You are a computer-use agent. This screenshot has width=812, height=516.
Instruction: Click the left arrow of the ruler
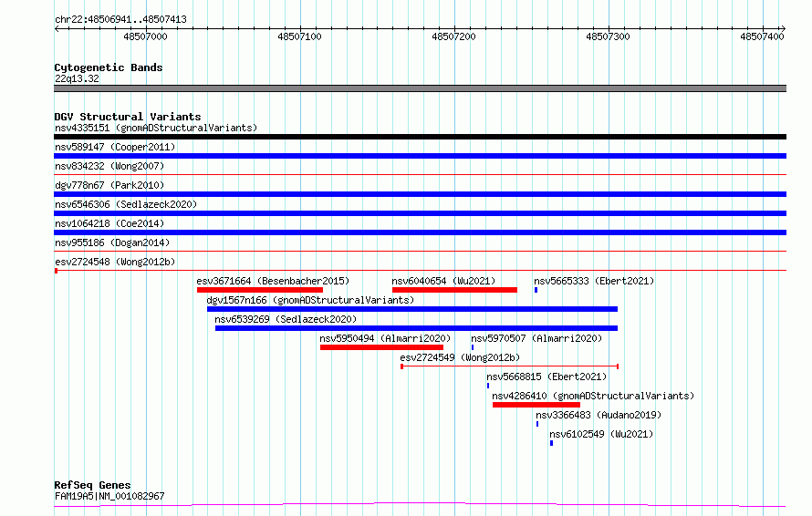pyautogui.click(x=57, y=28)
